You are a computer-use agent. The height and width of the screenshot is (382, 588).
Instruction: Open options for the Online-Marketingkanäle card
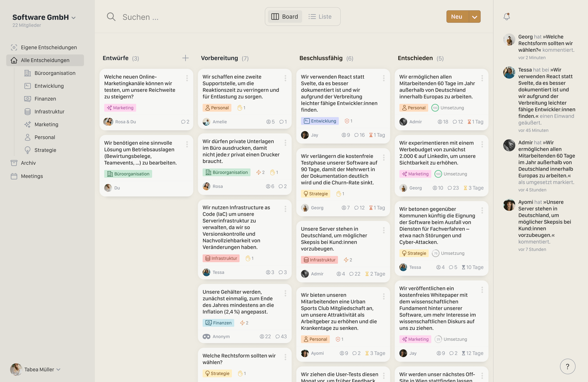187,78
